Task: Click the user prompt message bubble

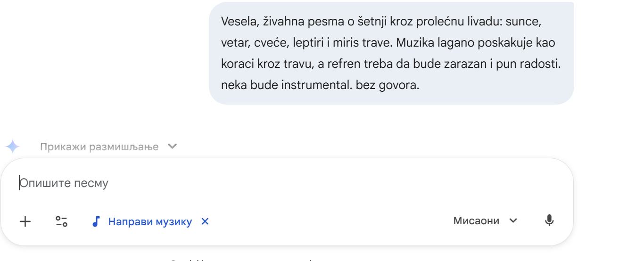Action: 391,53
